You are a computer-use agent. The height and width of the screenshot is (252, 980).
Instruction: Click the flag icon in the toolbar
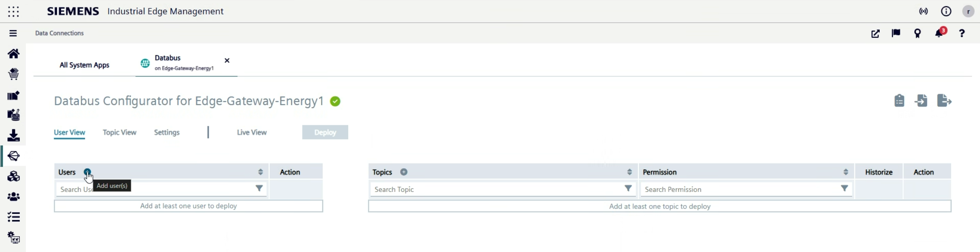pyautogui.click(x=896, y=33)
